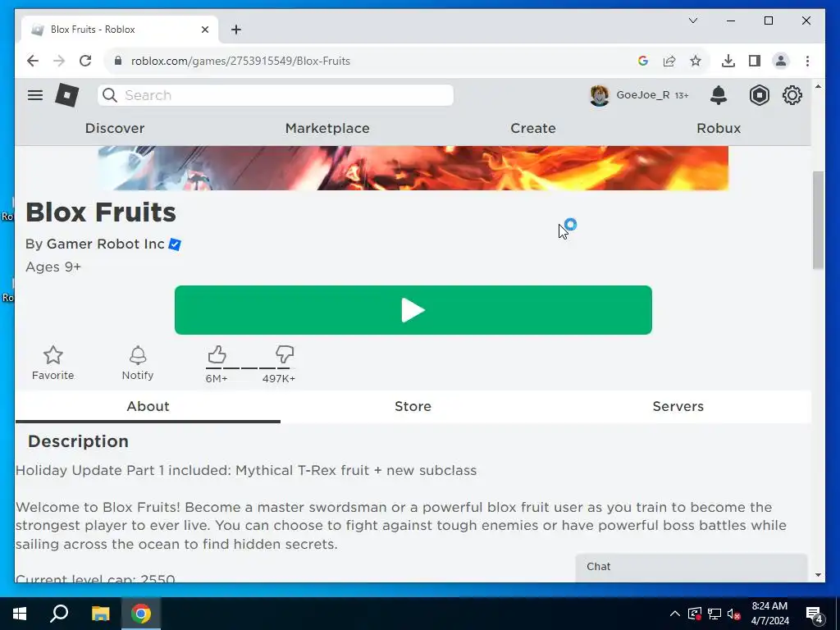Screen dimensions: 840x630
Task: Bookmark this tab with the star icon
Action: (x=696, y=61)
